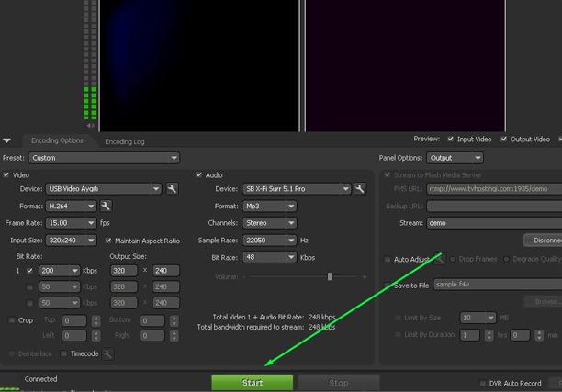Toggle Input Video preview checkbox
562x392 pixels.
click(x=451, y=139)
